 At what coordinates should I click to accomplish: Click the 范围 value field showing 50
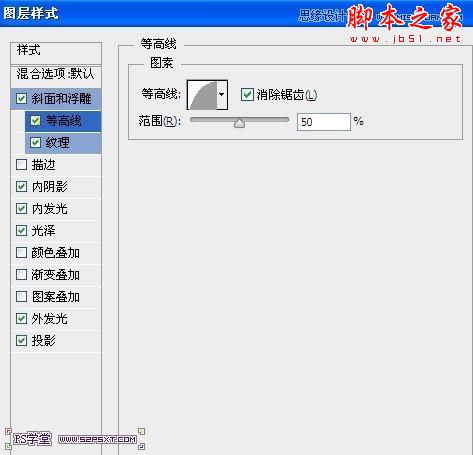[x=323, y=122]
